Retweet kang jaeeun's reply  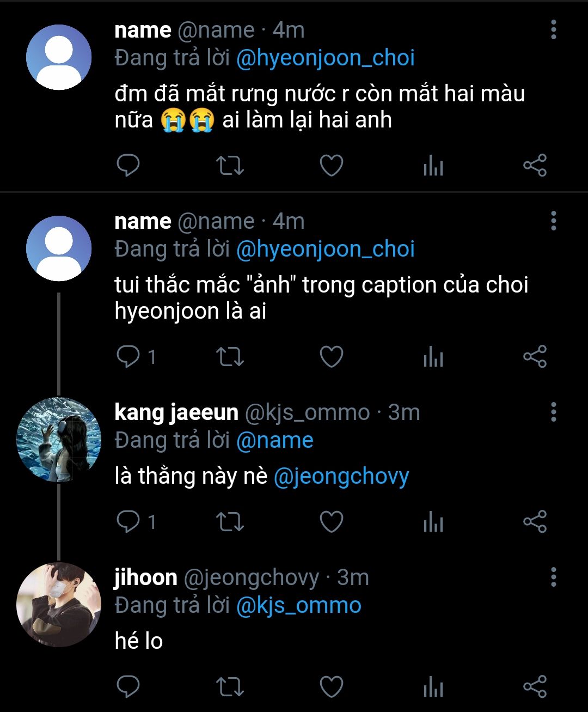(230, 522)
